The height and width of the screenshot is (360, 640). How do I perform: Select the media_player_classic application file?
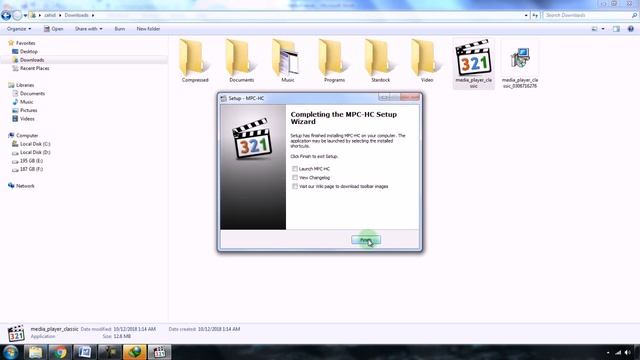coord(473,64)
